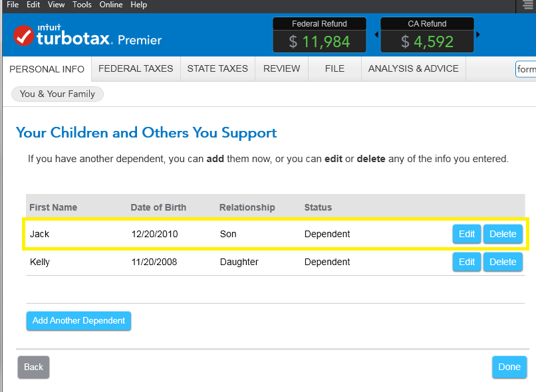Go Back to the previous screen
The height and width of the screenshot is (392, 536).
click(33, 367)
